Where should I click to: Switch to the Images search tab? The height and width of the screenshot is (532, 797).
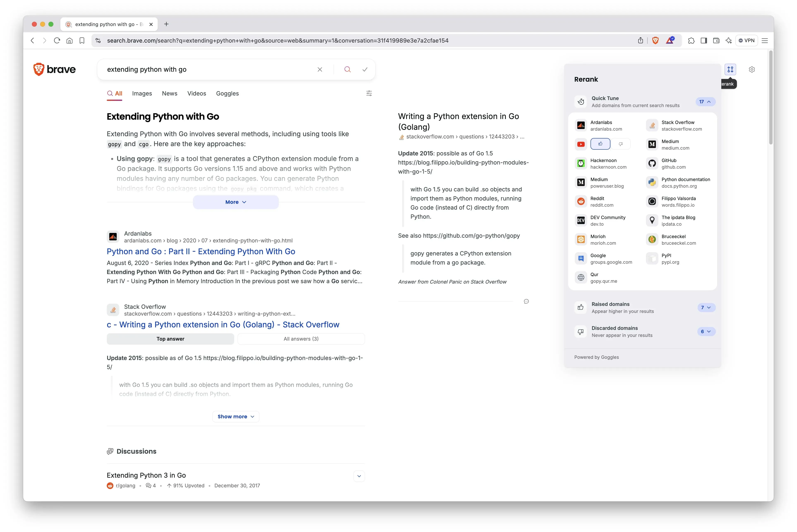(x=142, y=94)
